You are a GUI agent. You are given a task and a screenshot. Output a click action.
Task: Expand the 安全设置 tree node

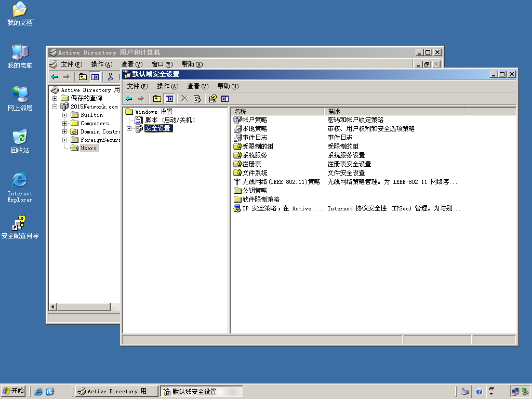(x=129, y=128)
